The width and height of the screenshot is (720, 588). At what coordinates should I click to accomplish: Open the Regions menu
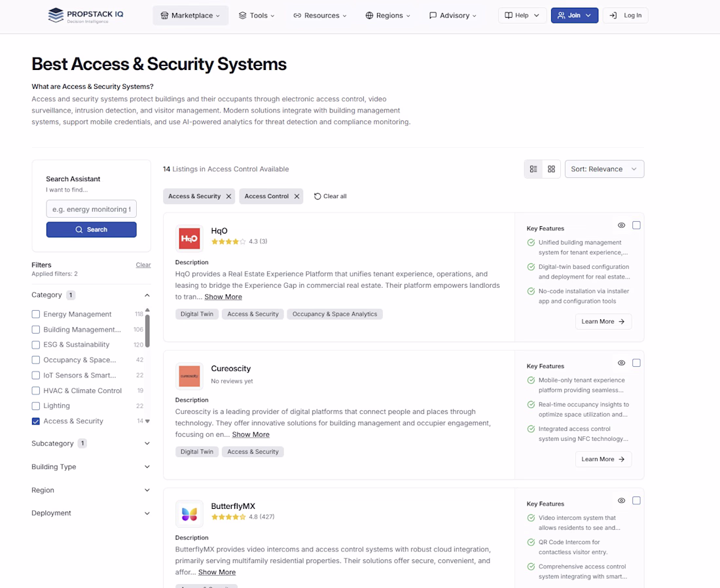(388, 16)
